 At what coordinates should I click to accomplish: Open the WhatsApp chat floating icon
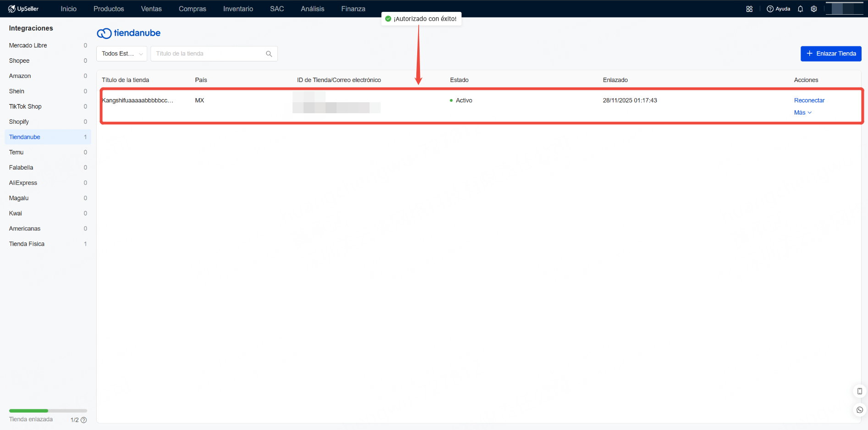click(860, 410)
